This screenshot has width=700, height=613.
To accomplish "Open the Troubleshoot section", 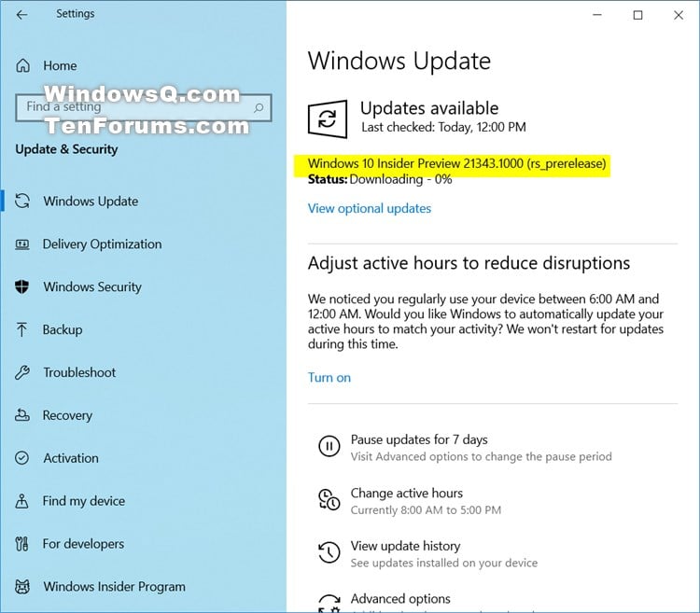I will pos(79,372).
